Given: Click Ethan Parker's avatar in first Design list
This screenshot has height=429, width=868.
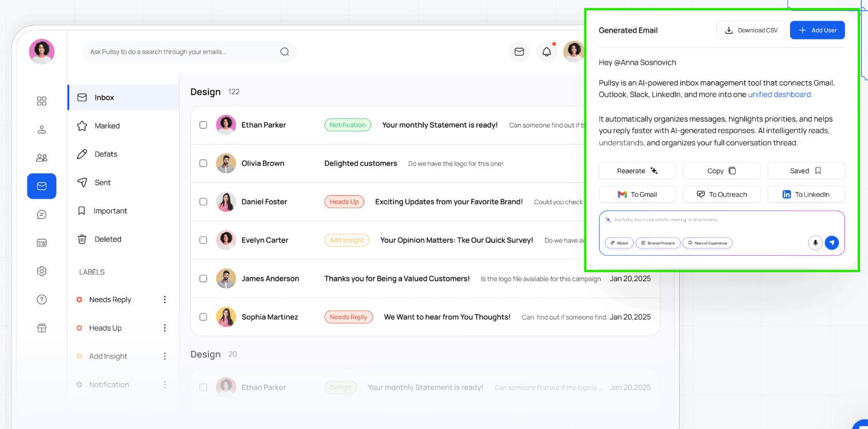Looking at the screenshot, I should (x=226, y=125).
